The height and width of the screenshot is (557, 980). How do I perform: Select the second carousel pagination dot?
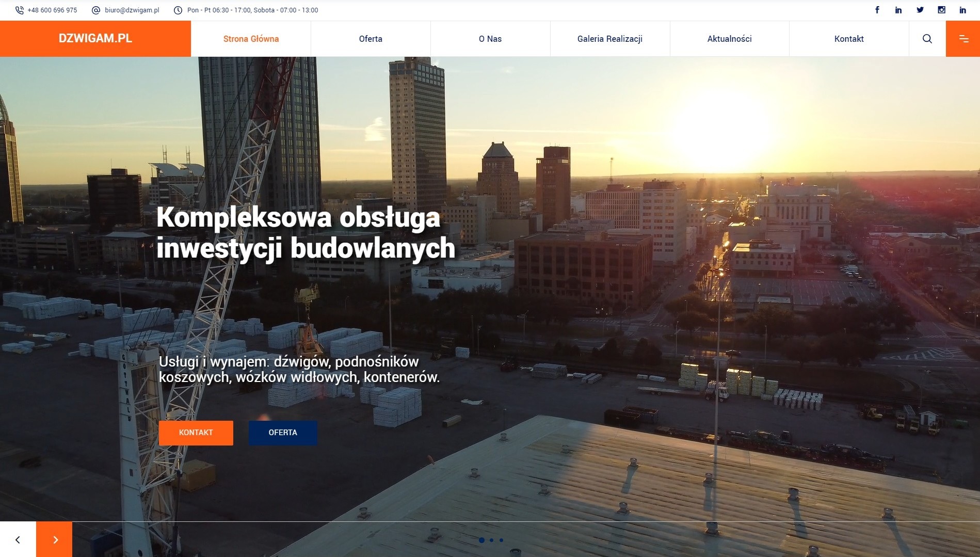491,540
